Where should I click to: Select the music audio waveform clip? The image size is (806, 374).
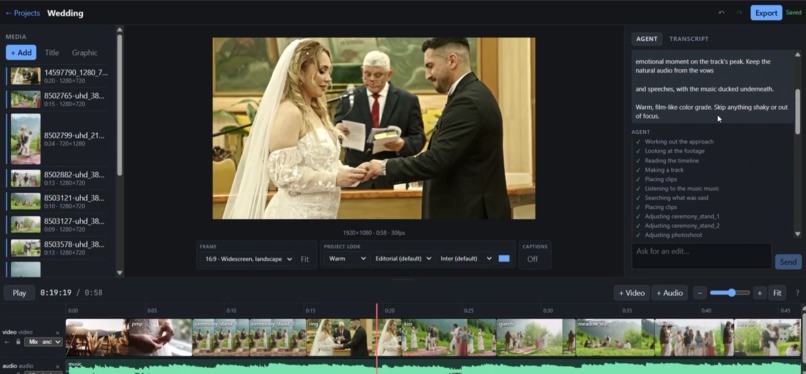(434, 367)
